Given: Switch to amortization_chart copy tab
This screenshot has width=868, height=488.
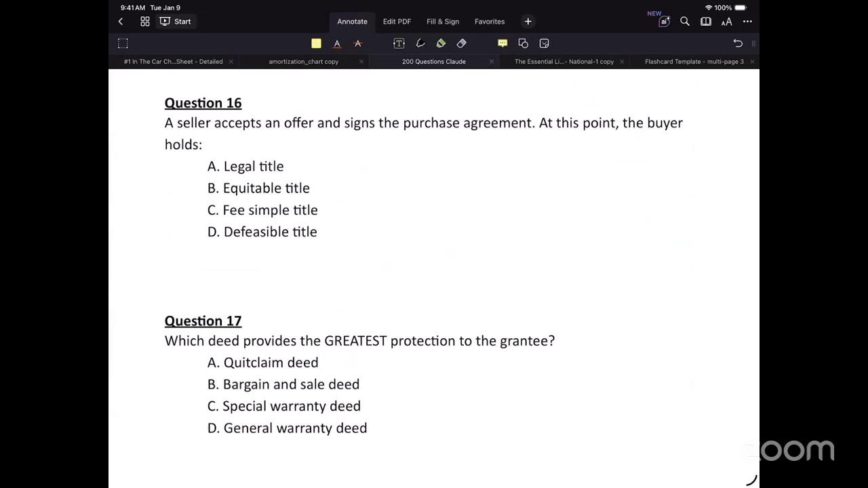Looking at the screenshot, I should click(303, 62).
